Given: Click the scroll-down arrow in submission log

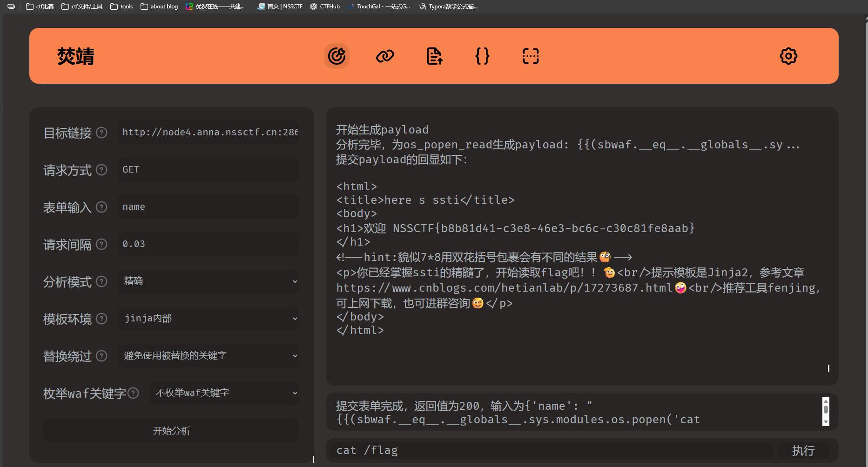Looking at the screenshot, I should [826, 422].
